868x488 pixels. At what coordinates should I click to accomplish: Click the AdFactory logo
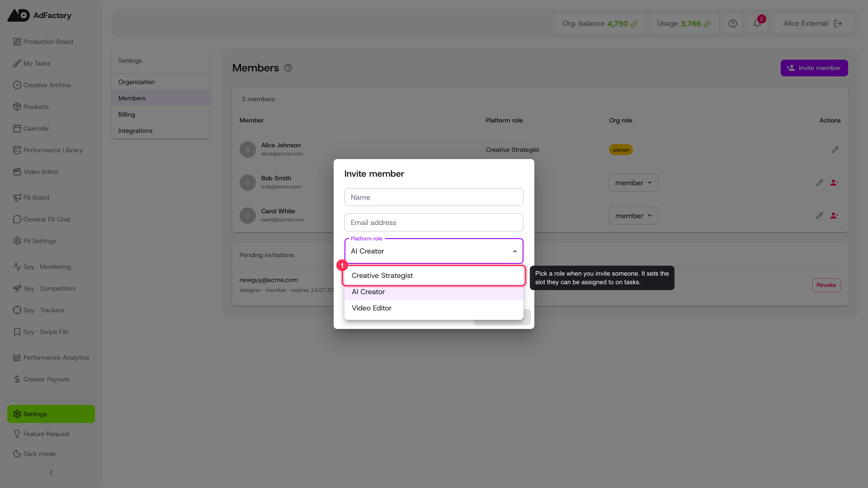tap(39, 16)
